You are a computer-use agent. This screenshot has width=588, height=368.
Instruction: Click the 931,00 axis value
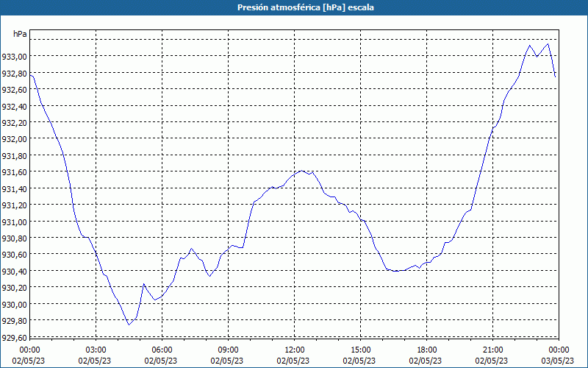click(x=14, y=222)
